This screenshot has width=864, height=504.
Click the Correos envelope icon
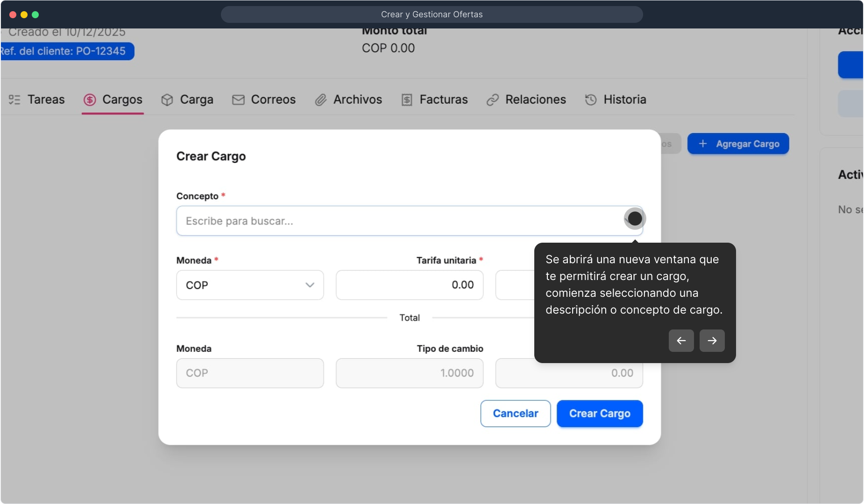point(238,100)
